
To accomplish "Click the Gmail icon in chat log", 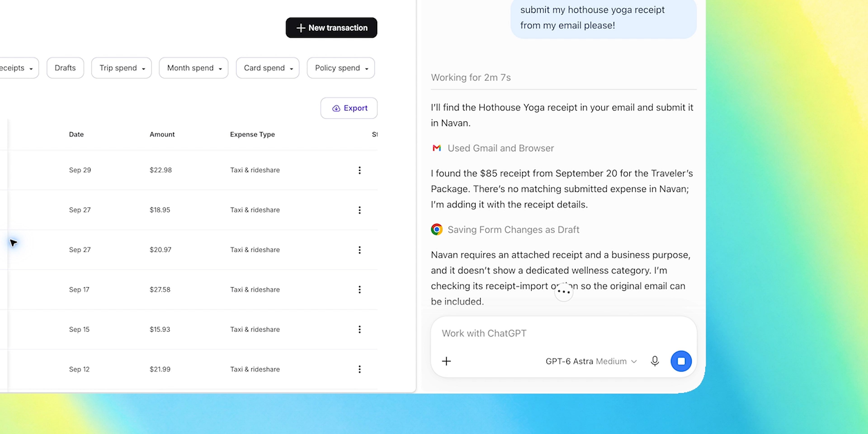I will click(437, 148).
